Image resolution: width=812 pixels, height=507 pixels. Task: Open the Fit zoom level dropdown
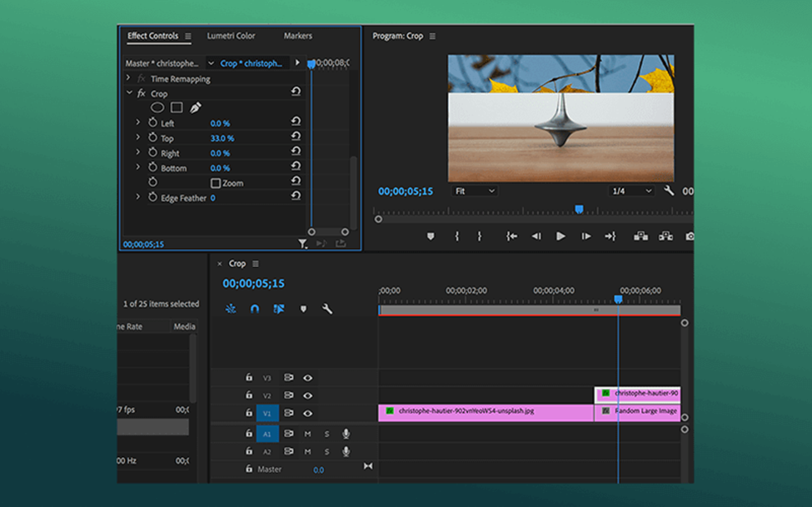475,191
